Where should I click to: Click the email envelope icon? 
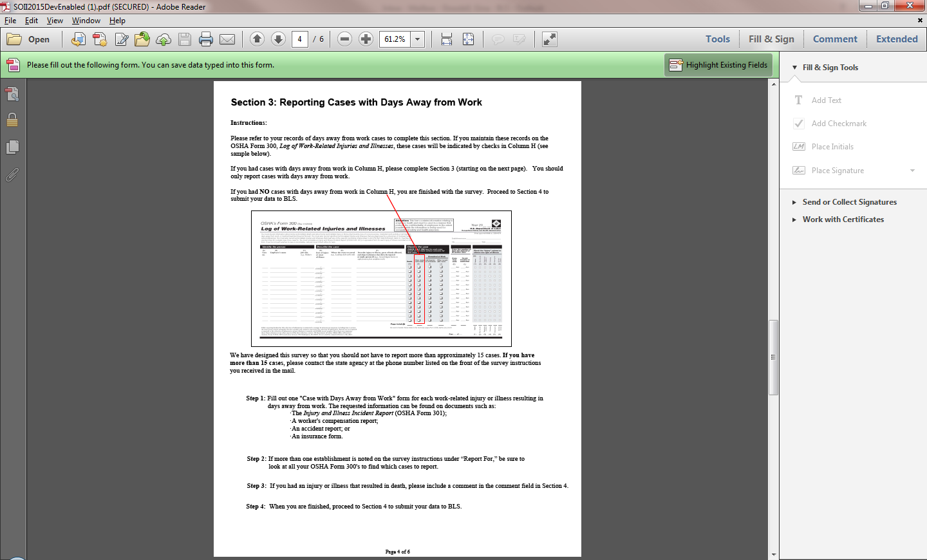(227, 39)
